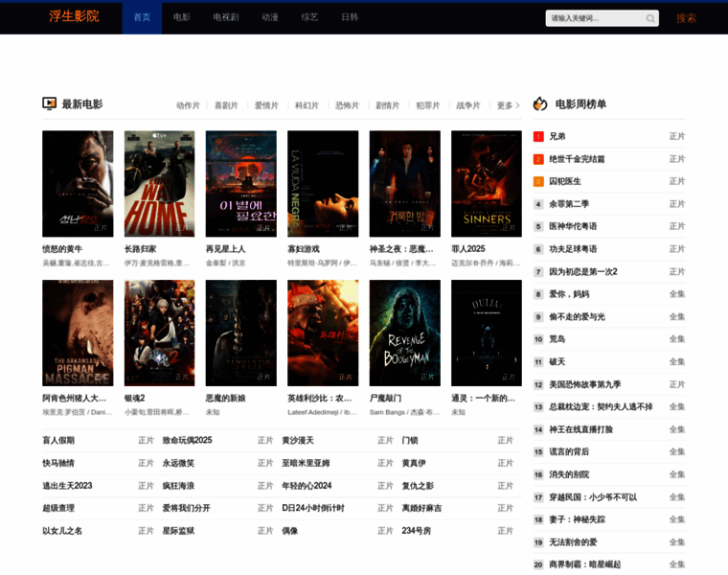Click the 浮生影院 site logo
Viewport: 728px width, 575px height.
coord(75,16)
